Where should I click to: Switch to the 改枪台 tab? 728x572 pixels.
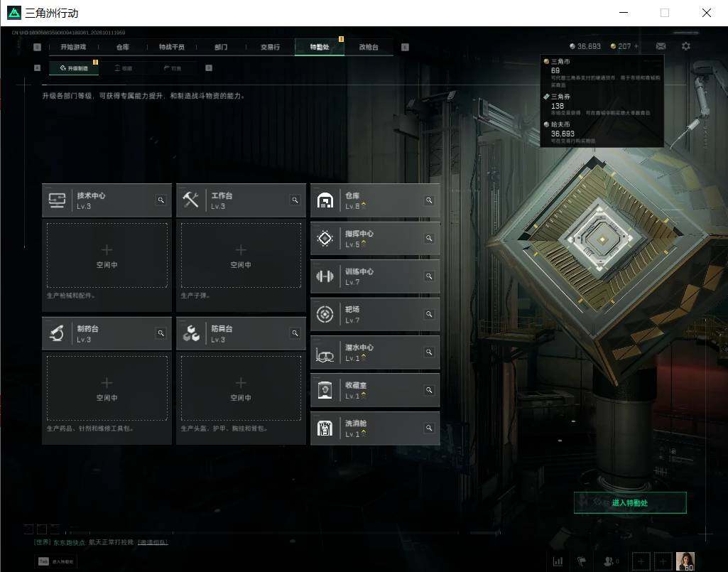[369, 47]
